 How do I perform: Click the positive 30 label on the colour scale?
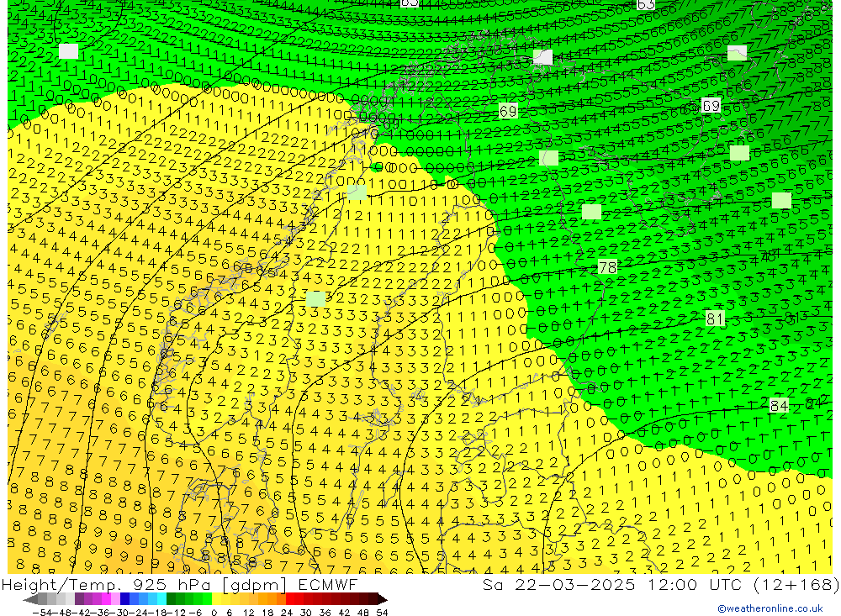pyautogui.click(x=306, y=613)
